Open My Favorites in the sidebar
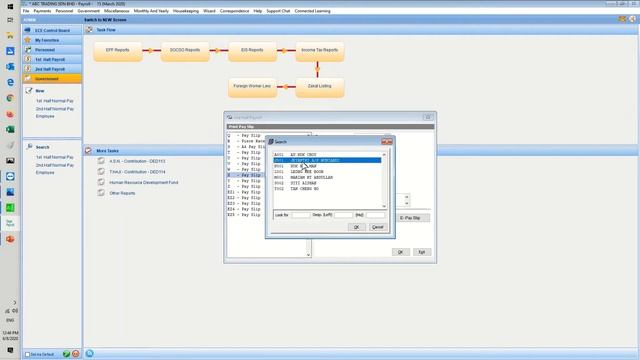Viewport: 640px width, 360px height. click(52, 40)
